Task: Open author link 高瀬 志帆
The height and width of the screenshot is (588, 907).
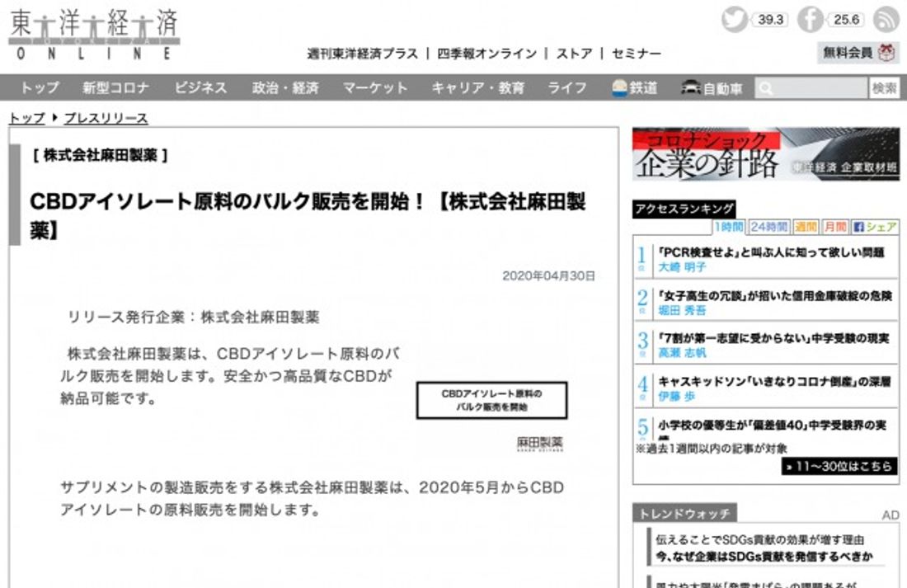Action: (x=682, y=353)
